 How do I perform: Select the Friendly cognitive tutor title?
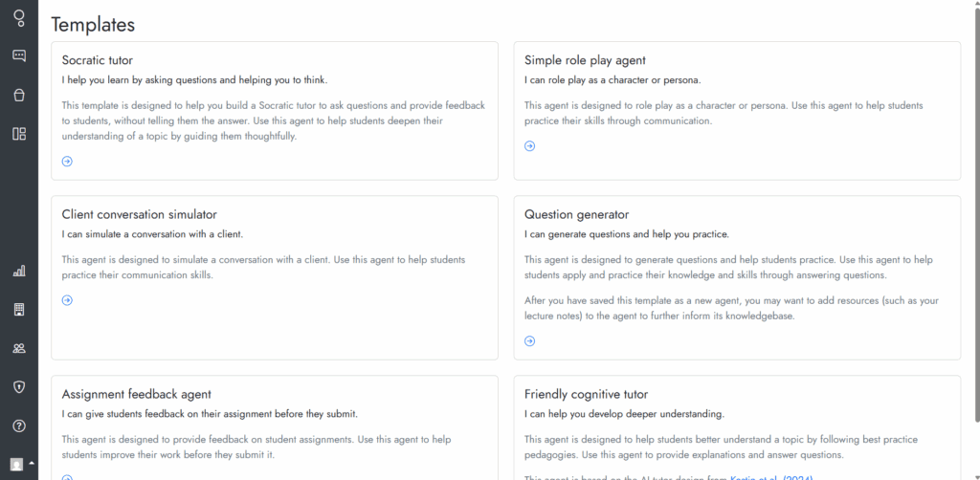[586, 395]
